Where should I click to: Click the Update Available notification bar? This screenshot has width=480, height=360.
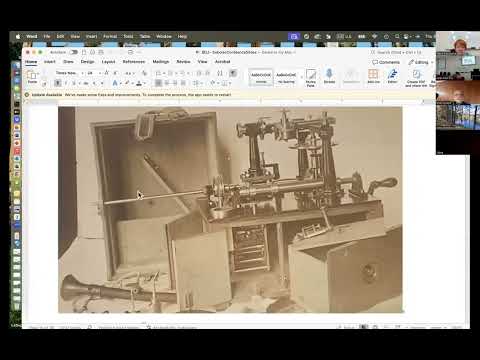(x=228, y=95)
